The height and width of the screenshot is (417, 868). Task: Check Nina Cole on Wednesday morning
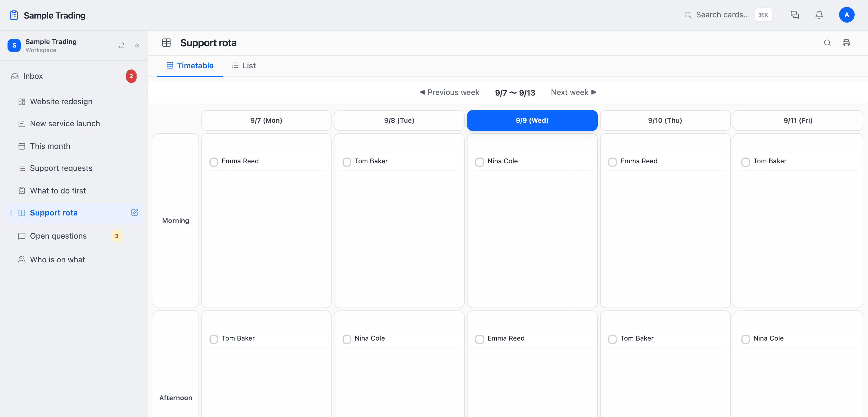(x=479, y=162)
